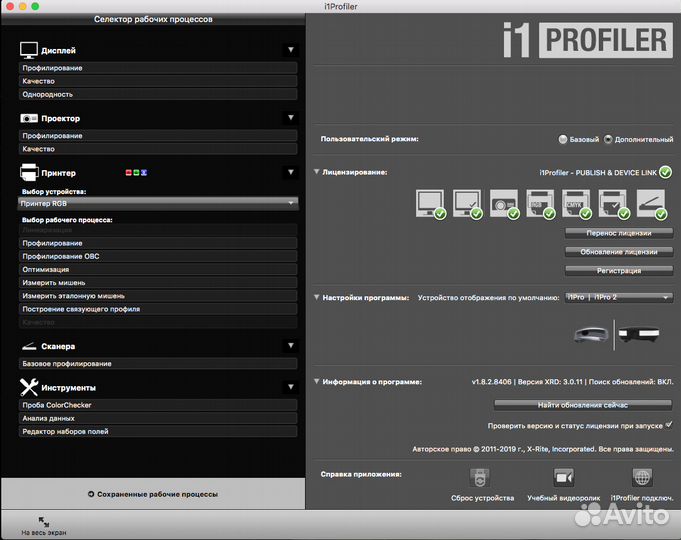Collapse the Принтер section arrow
The height and width of the screenshot is (540, 681).
(291, 172)
